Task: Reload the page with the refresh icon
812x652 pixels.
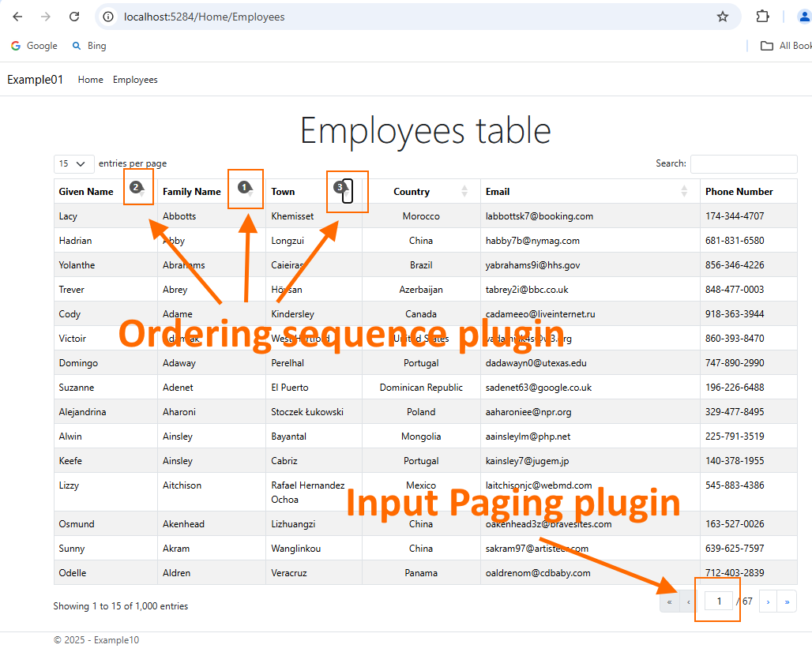Action: coord(74,16)
